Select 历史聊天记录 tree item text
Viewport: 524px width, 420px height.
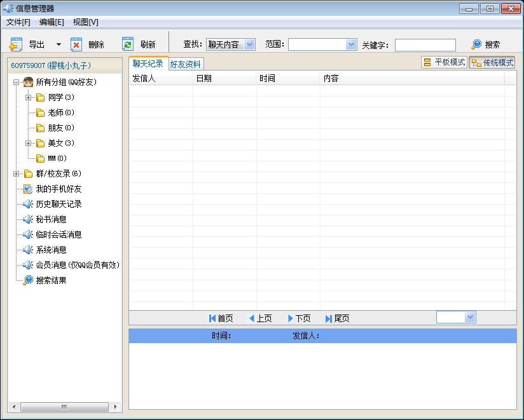click(59, 204)
